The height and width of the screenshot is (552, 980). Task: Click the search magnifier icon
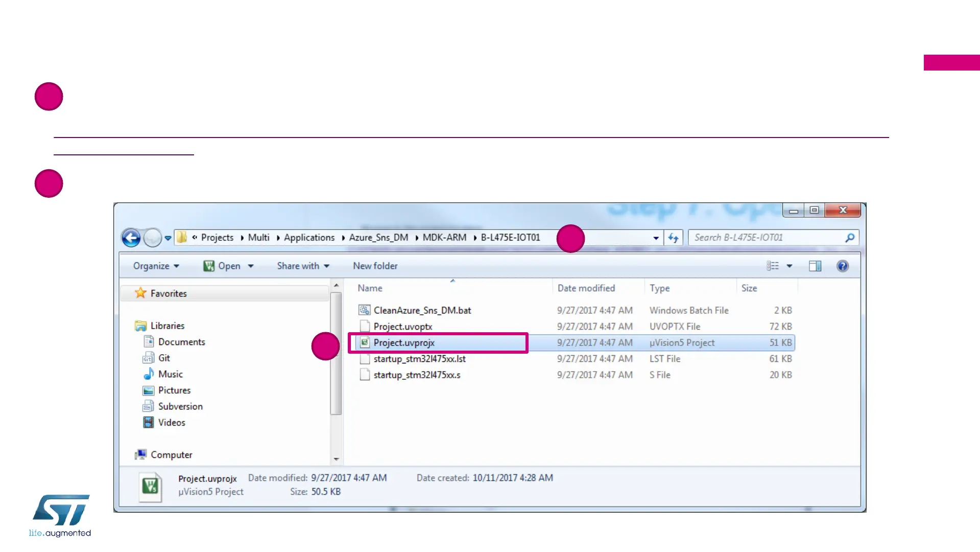click(x=850, y=238)
